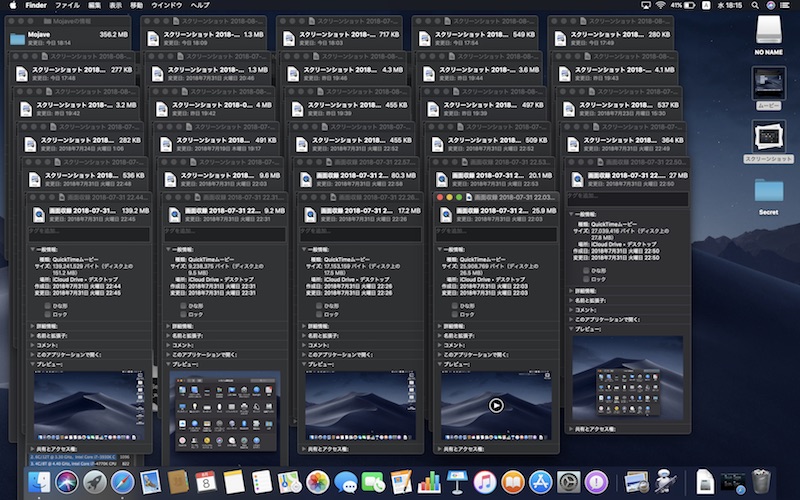Check ロック in the 22.26 recording info
800x500 pixels.
tap(319, 314)
